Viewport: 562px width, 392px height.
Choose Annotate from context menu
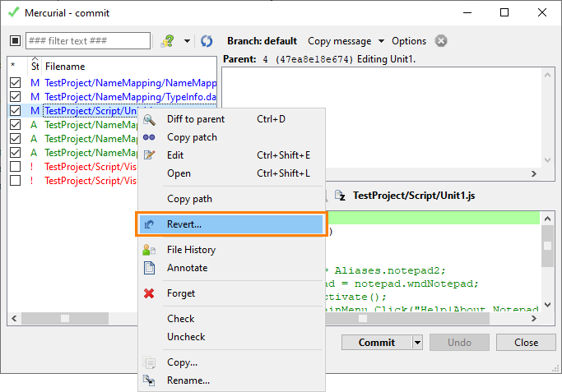(x=231, y=268)
